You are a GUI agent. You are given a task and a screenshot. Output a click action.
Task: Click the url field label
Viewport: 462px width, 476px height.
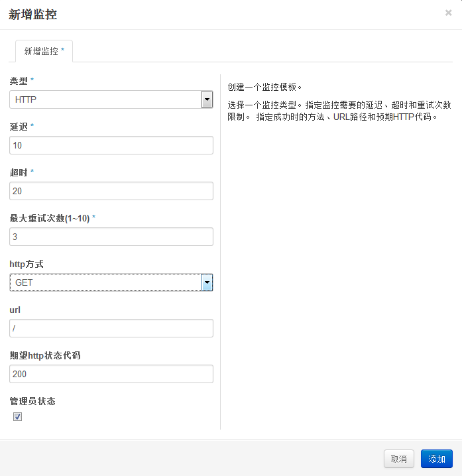coord(14,310)
